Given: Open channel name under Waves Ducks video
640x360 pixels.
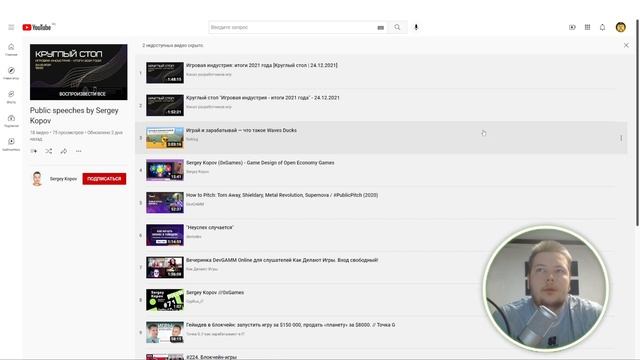Looking at the screenshot, I should (192, 139).
